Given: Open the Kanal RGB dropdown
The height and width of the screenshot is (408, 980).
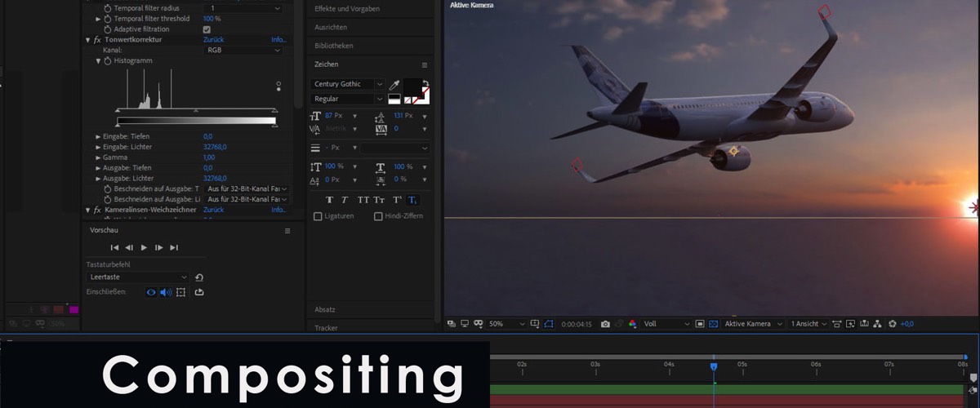Looking at the screenshot, I should (243, 50).
